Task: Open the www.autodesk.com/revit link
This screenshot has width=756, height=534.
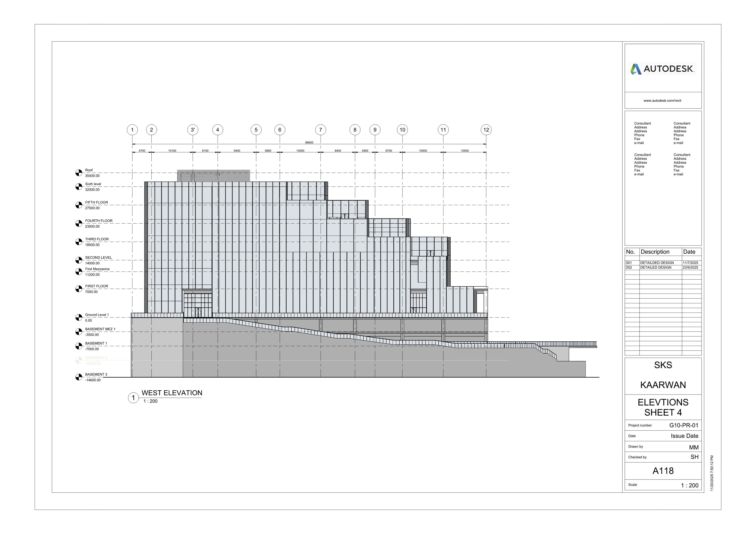Action: click(x=662, y=101)
